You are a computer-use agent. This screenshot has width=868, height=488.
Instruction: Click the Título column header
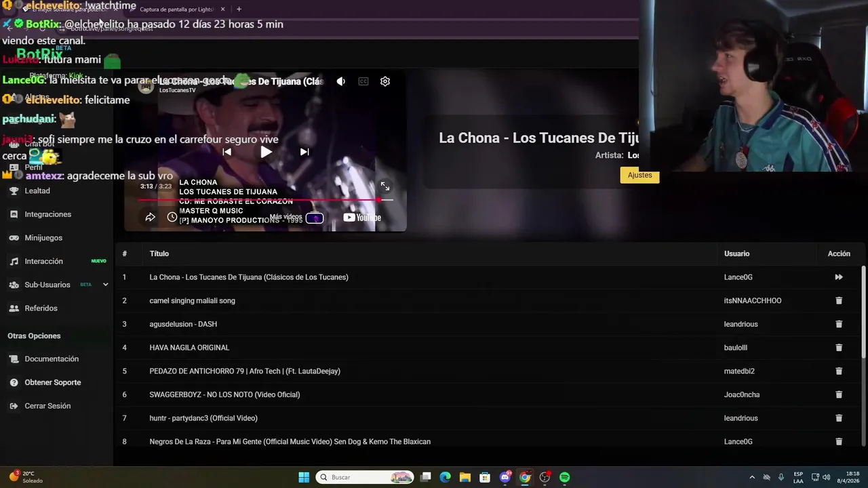point(159,253)
